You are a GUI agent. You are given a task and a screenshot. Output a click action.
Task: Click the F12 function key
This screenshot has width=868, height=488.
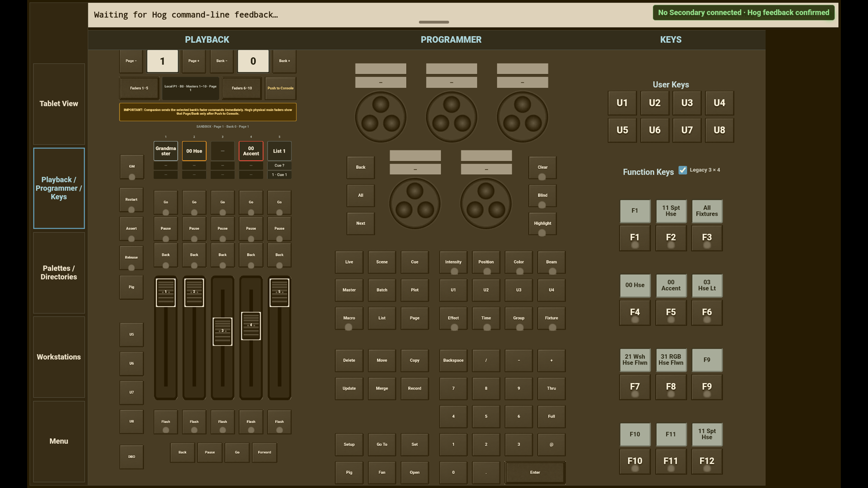click(707, 461)
